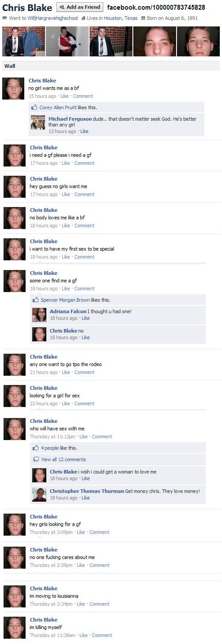The width and height of the screenshot is (222, 644).
Task: Open first profile photo thumbnail at top
Action: tap(23, 41)
